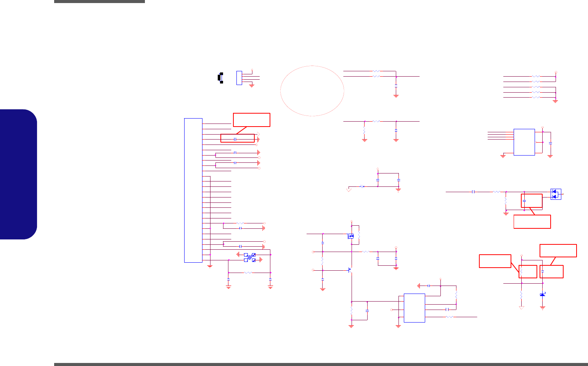
Task: Click the crystal oscillator symbol
Action: (250, 257)
